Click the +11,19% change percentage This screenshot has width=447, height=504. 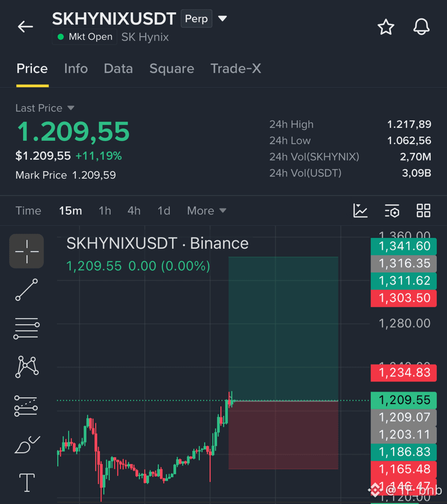pos(98,156)
